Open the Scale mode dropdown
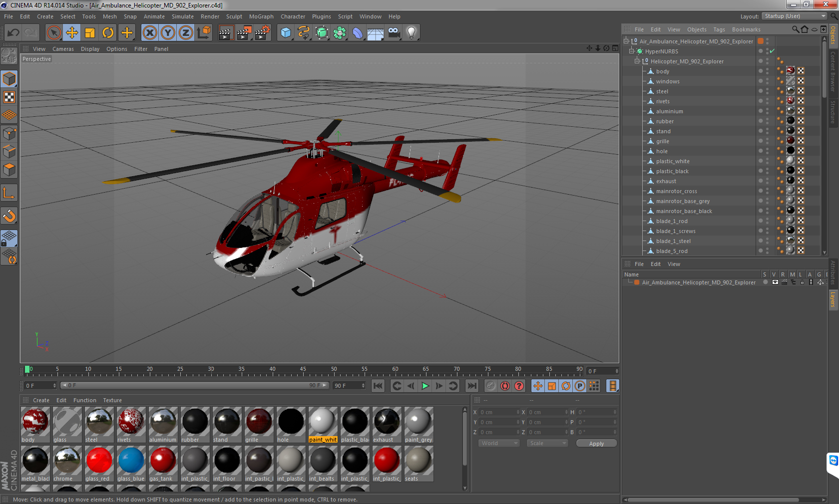 click(x=548, y=443)
